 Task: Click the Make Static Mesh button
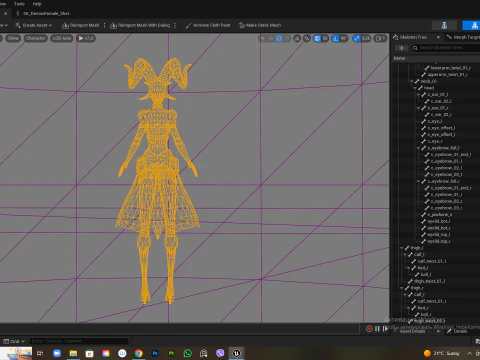tap(260, 25)
